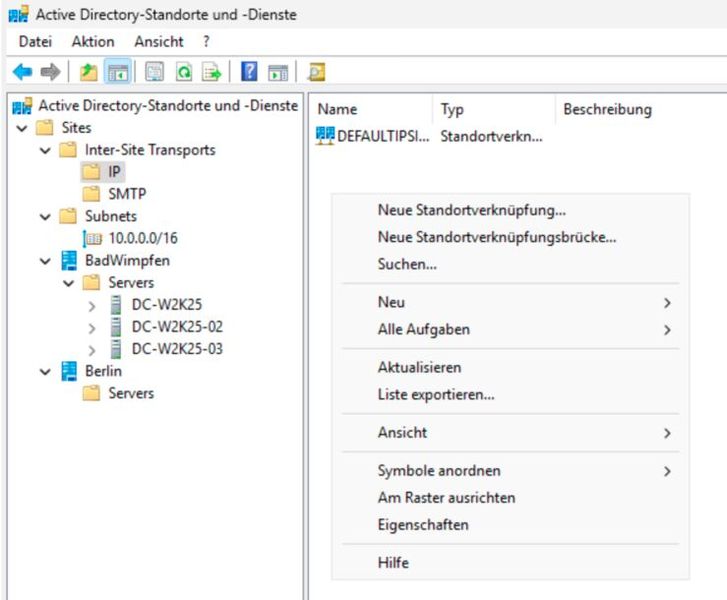Sort by the Name column header
Image resolution: width=727 pixels, height=600 pixels.
tap(371, 109)
